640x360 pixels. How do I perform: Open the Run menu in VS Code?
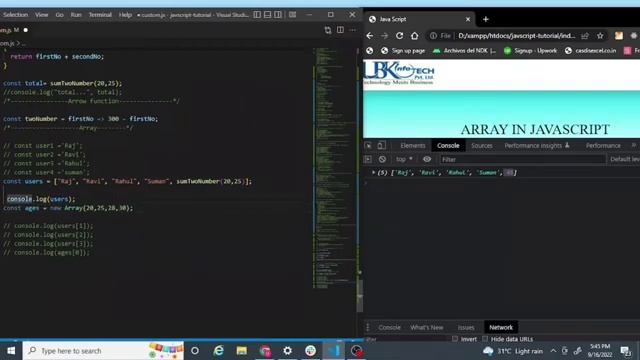click(76, 15)
